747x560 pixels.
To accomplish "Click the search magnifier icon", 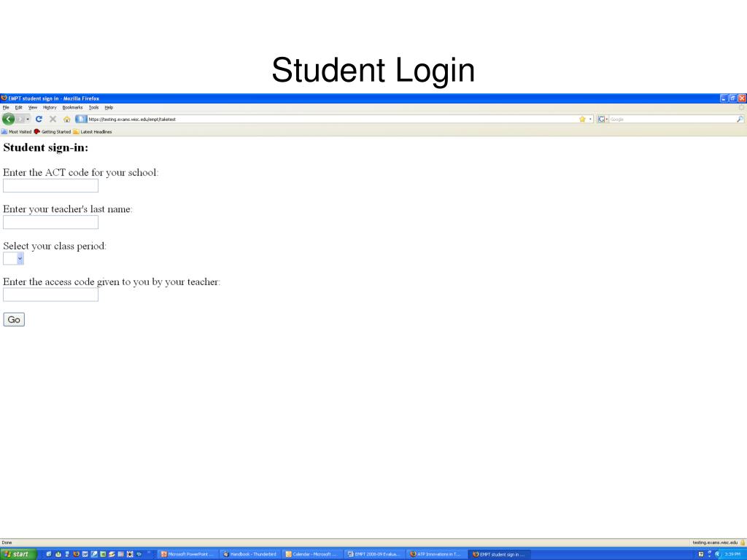I will click(740, 119).
